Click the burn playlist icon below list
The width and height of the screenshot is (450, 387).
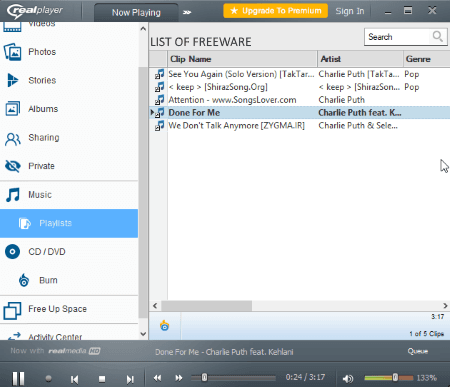pyautogui.click(x=165, y=325)
